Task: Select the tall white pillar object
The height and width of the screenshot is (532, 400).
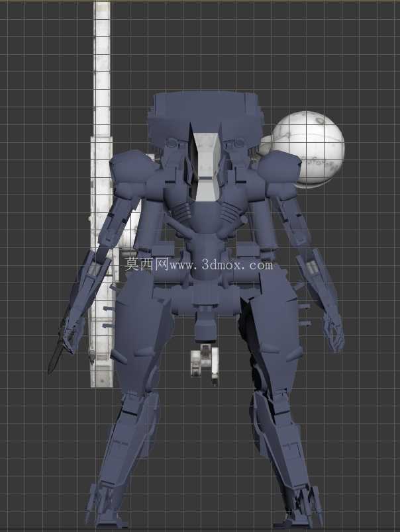Action: [101, 194]
